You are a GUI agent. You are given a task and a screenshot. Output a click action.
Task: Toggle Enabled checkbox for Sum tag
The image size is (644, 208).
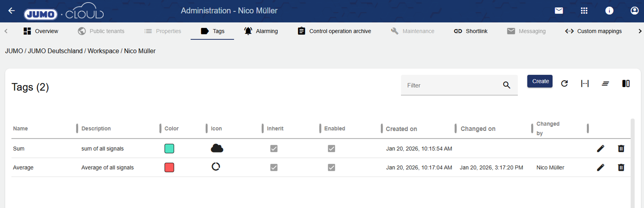[331, 148]
